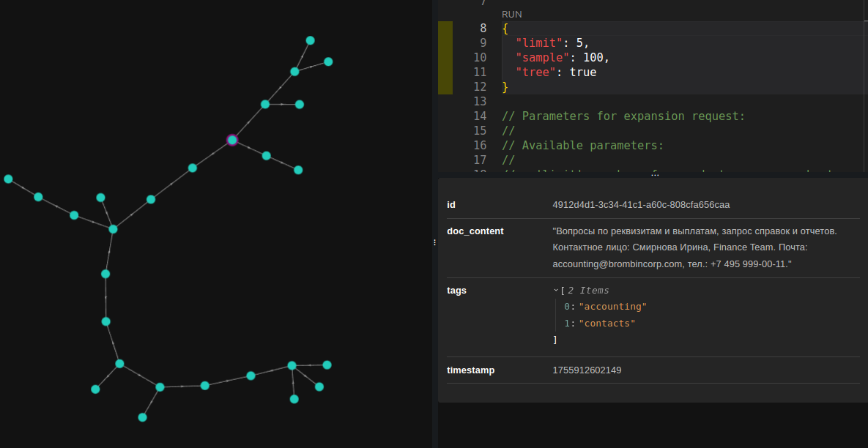Screen dimensions: 868x448
Task: Click the lowest node in the graph
Action: pos(143,417)
